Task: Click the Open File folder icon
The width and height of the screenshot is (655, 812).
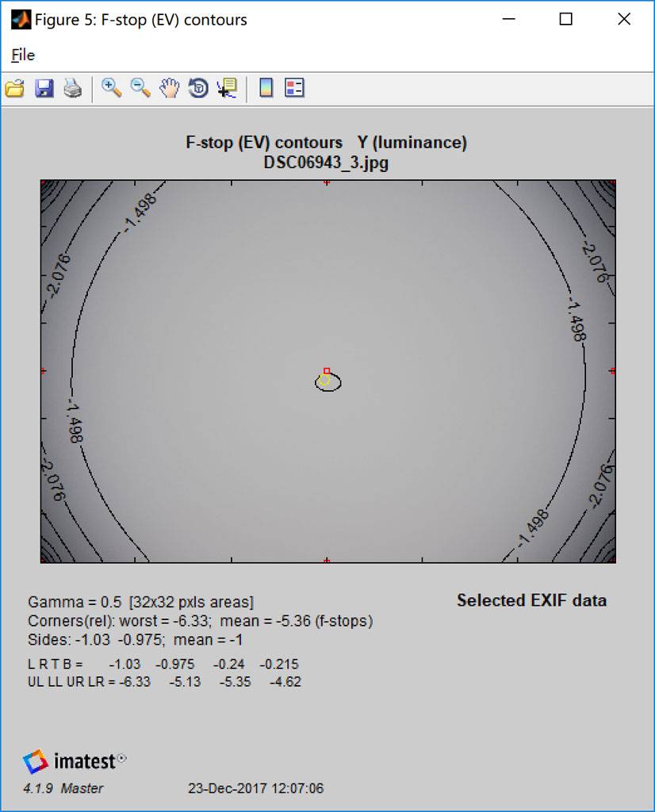Action: point(14,88)
